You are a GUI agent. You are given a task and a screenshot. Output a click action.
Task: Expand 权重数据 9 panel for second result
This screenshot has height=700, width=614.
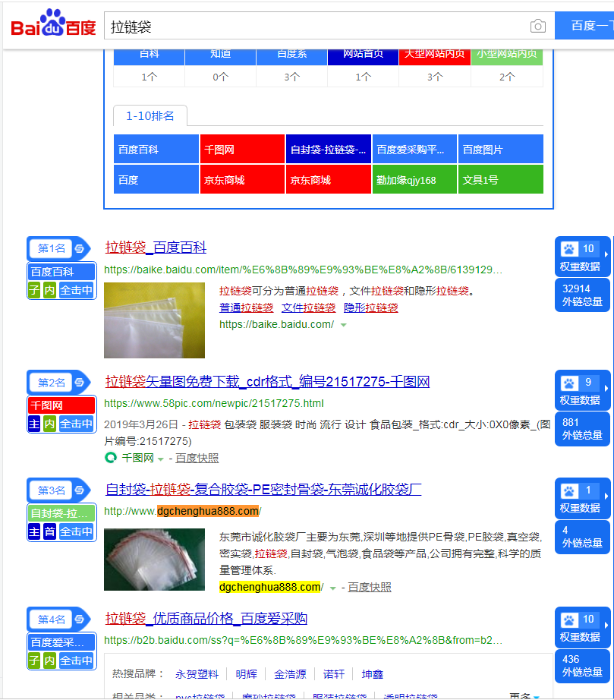582,390
